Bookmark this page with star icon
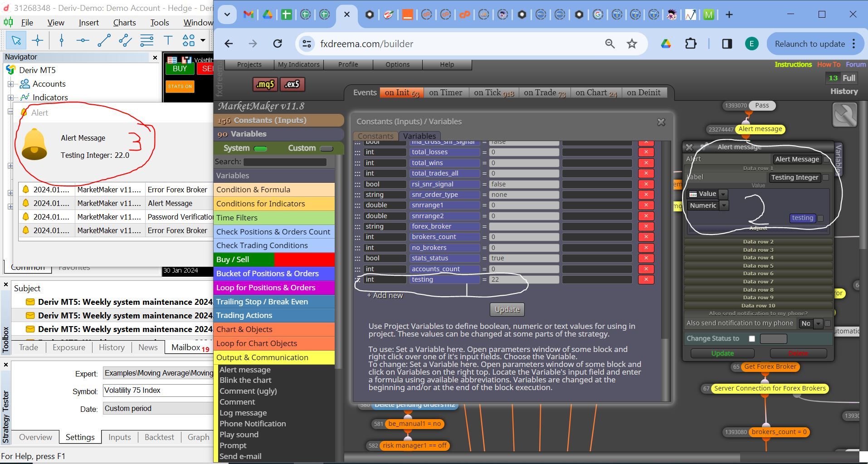The height and width of the screenshot is (464, 868). [x=632, y=44]
